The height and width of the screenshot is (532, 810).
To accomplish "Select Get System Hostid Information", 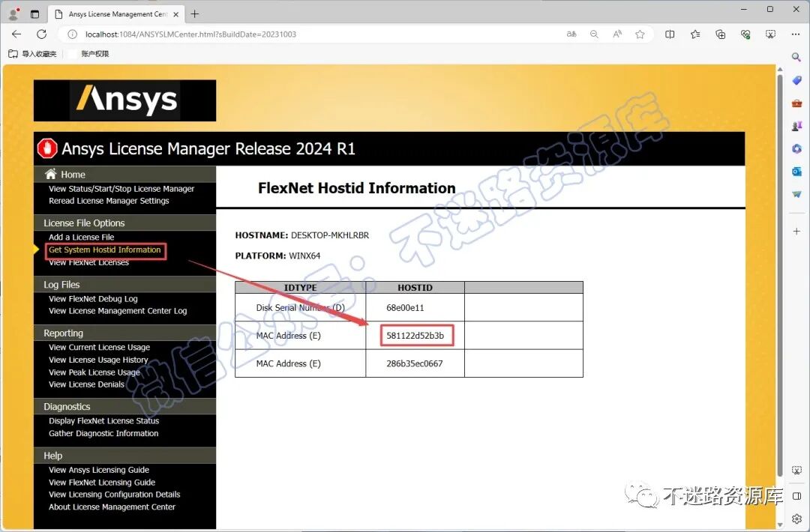I will [105, 250].
